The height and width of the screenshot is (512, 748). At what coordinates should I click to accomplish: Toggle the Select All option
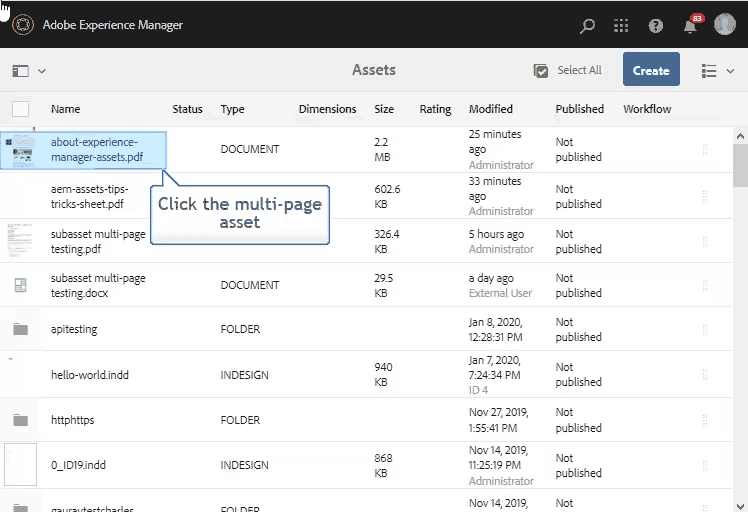pos(568,71)
